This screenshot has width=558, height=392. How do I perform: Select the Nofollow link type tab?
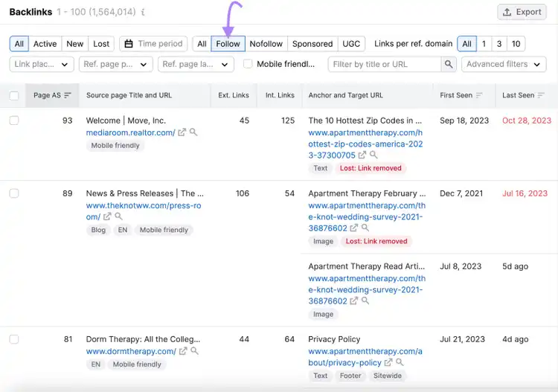point(266,44)
